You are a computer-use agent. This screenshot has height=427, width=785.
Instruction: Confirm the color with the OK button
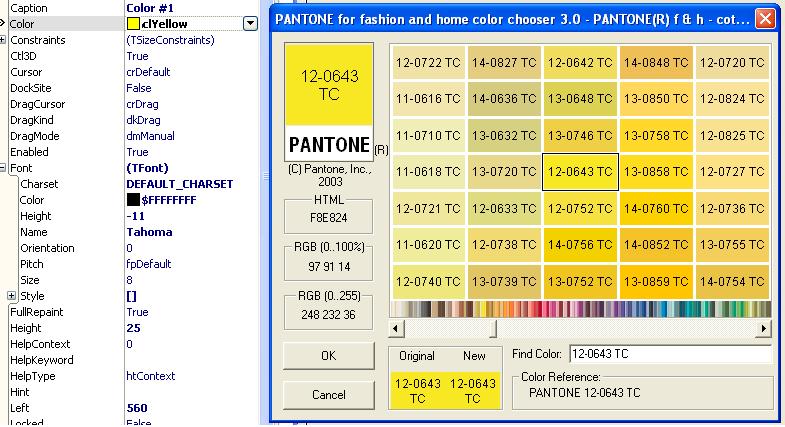point(328,355)
